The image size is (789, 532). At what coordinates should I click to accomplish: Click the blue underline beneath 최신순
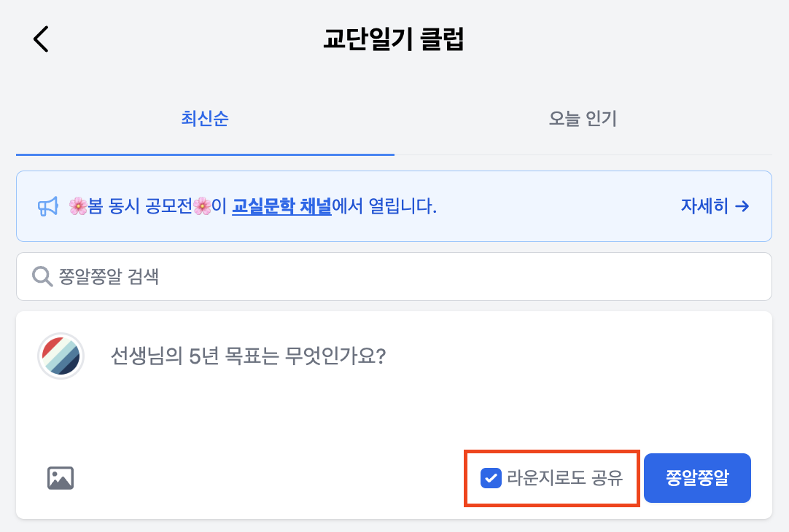(205, 154)
